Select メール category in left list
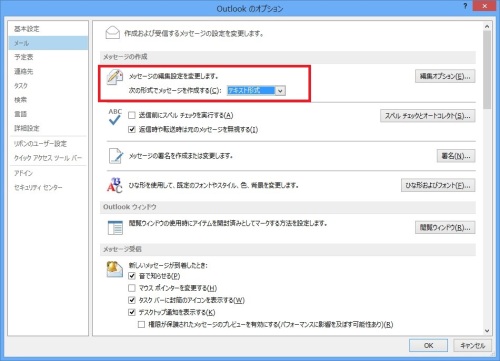This screenshot has width=500, height=361. [48, 43]
